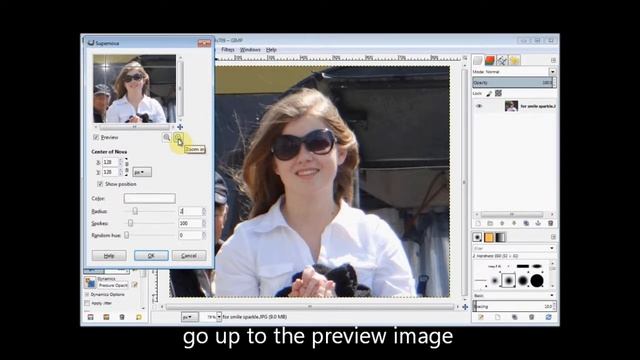Screen dimensions: 640x360
Task: Click the Zoom in preview icon
Action: click(178, 138)
